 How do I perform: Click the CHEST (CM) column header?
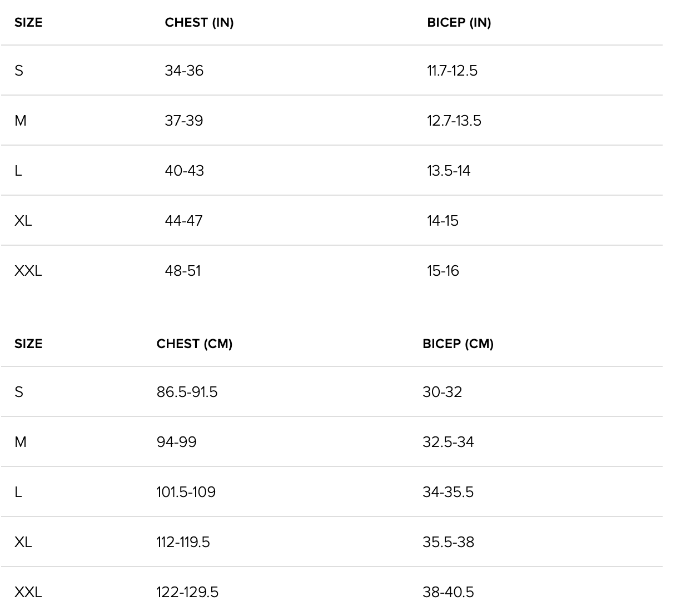[194, 344]
